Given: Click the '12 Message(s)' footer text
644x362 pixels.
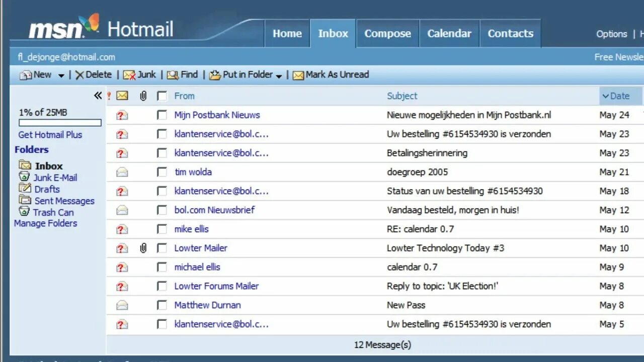Looking at the screenshot, I should click(x=382, y=345).
